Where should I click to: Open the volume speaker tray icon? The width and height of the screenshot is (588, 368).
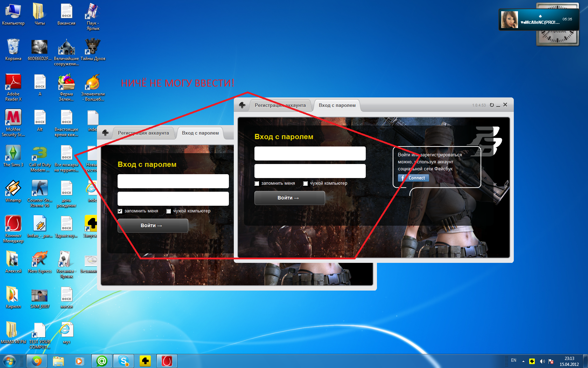(x=542, y=361)
